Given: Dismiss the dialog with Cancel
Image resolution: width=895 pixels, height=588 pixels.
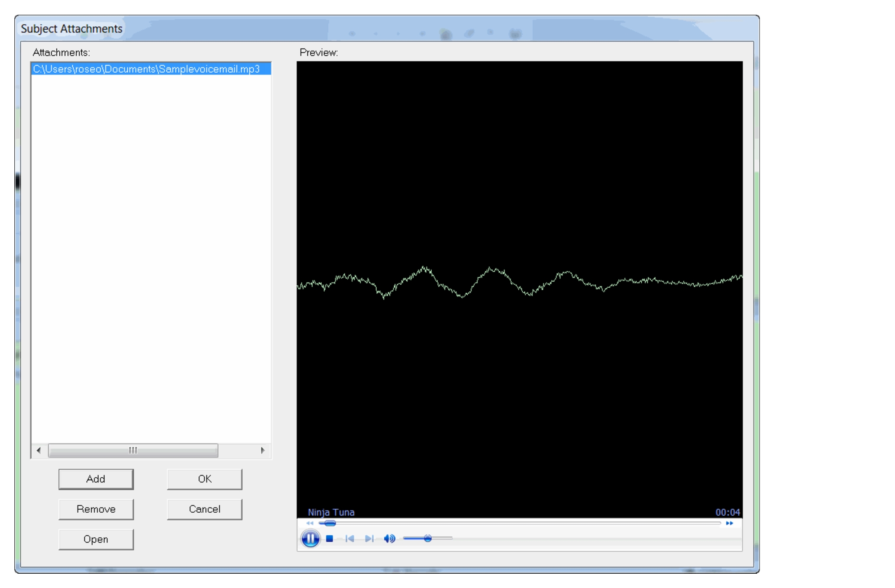Looking at the screenshot, I should pos(204,509).
